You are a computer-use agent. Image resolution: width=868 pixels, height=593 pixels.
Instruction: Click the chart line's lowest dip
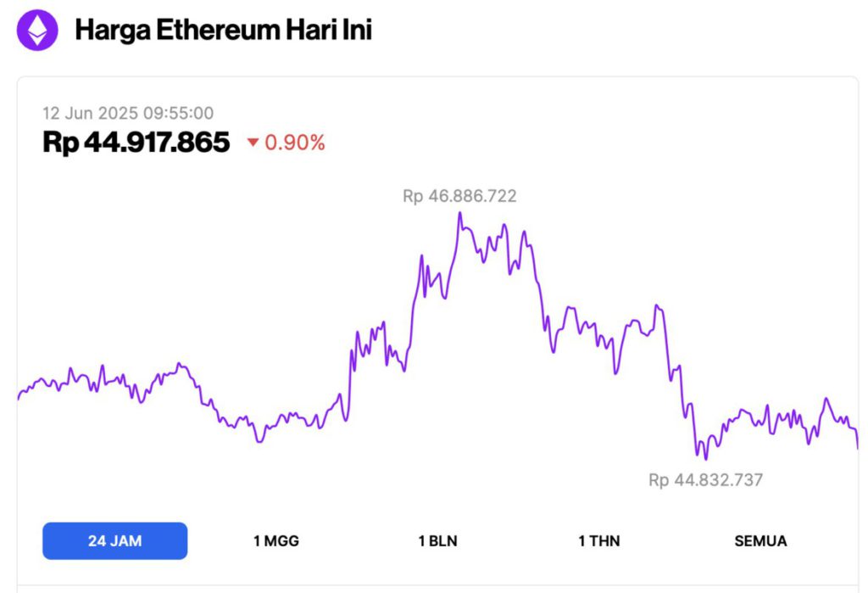[705, 458]
